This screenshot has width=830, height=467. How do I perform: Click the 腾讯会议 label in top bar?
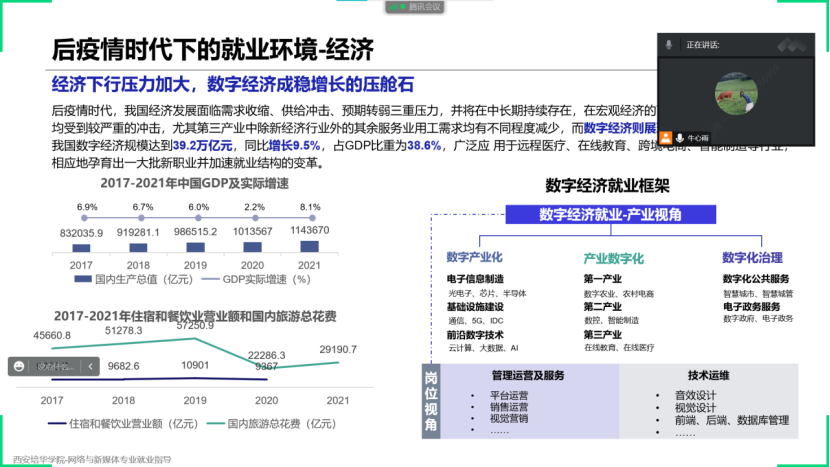coord(426,6)
